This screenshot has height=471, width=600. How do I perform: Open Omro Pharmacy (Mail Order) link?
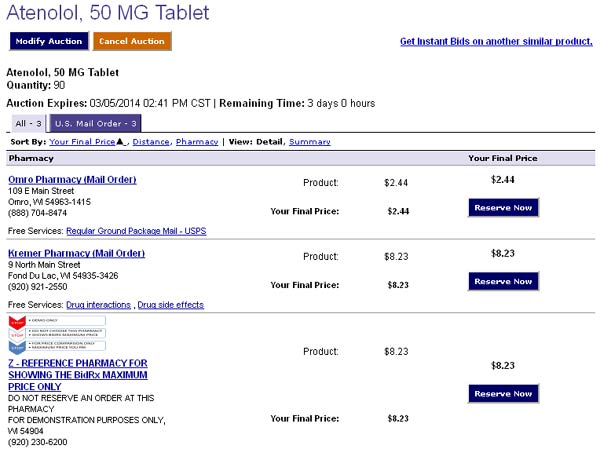tap(72, 179)
